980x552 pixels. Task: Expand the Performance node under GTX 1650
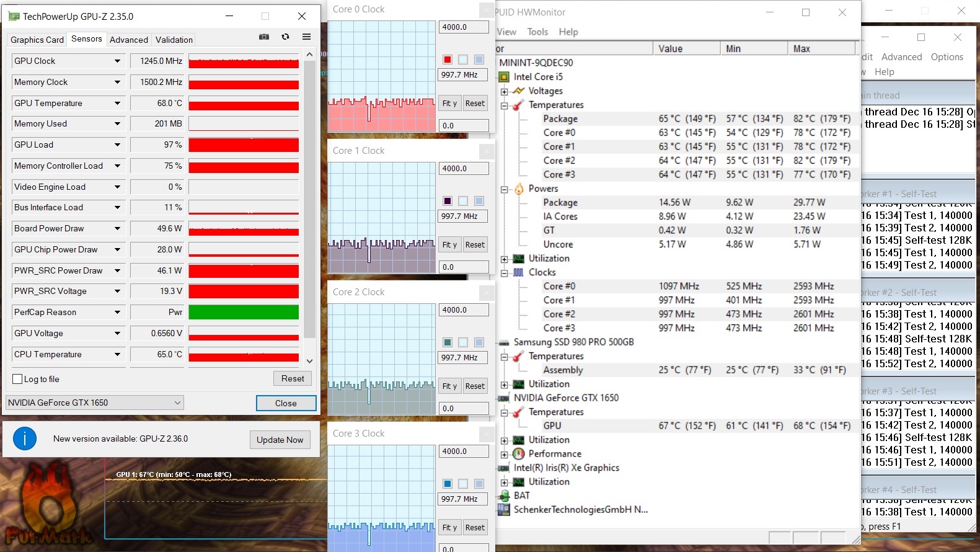pyautogui.click(x=504, y=455)
